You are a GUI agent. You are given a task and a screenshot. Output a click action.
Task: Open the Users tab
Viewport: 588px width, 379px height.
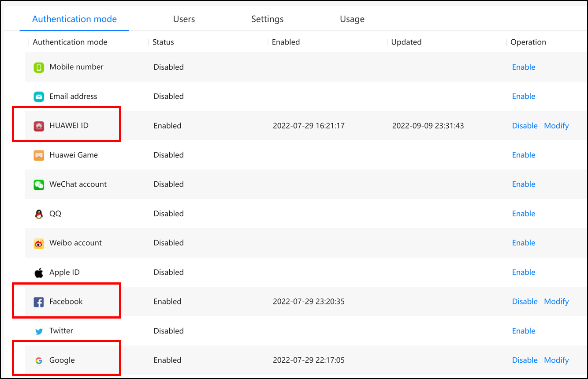184,19
